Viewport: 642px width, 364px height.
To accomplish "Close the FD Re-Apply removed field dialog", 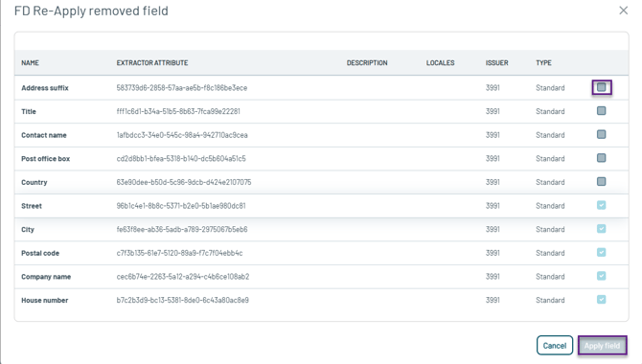I will tap(623, 11).
